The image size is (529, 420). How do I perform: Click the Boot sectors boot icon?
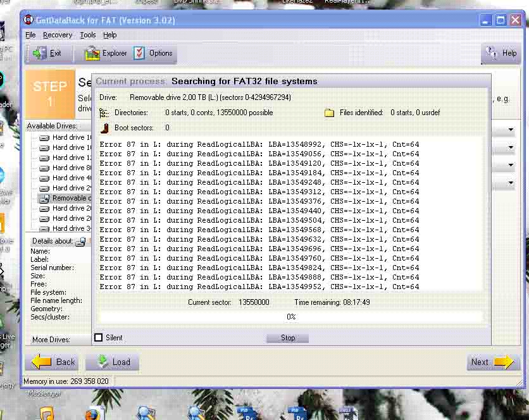coord(104,128)
